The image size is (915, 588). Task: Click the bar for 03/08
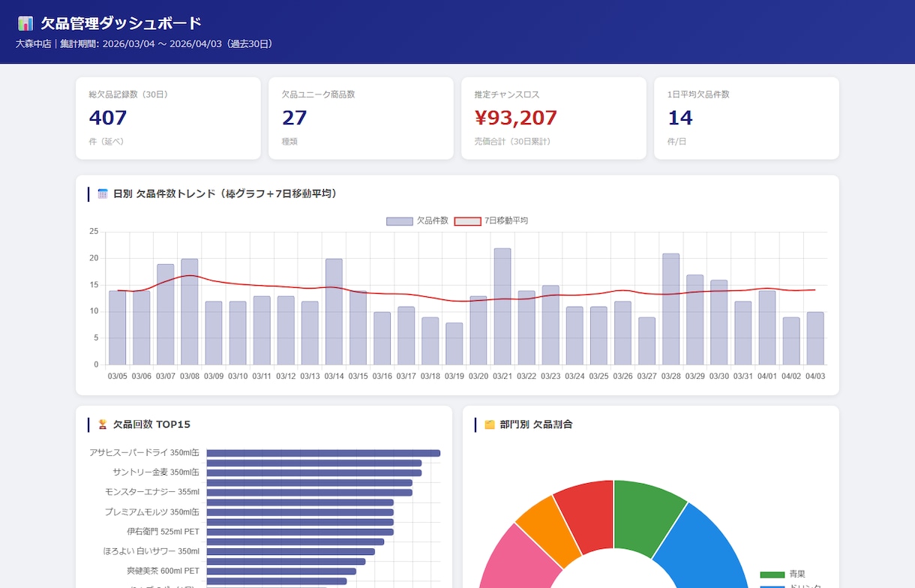[x=190, y=312]
